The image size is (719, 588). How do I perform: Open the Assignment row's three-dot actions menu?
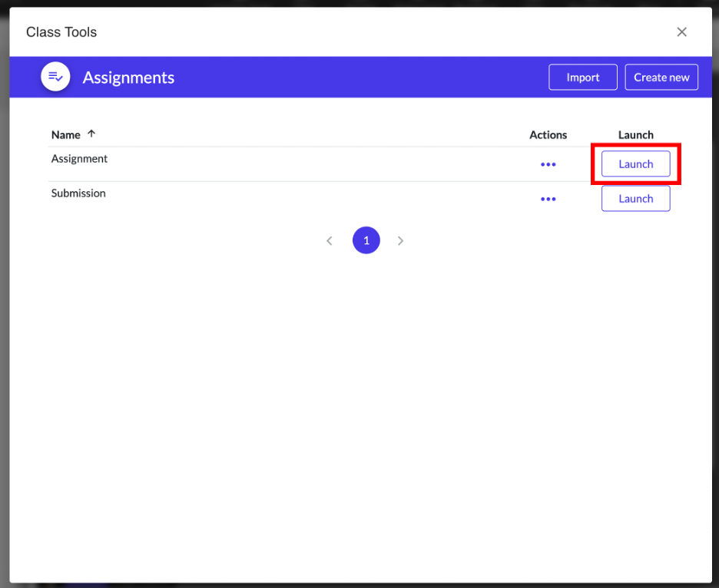[548, 164]
